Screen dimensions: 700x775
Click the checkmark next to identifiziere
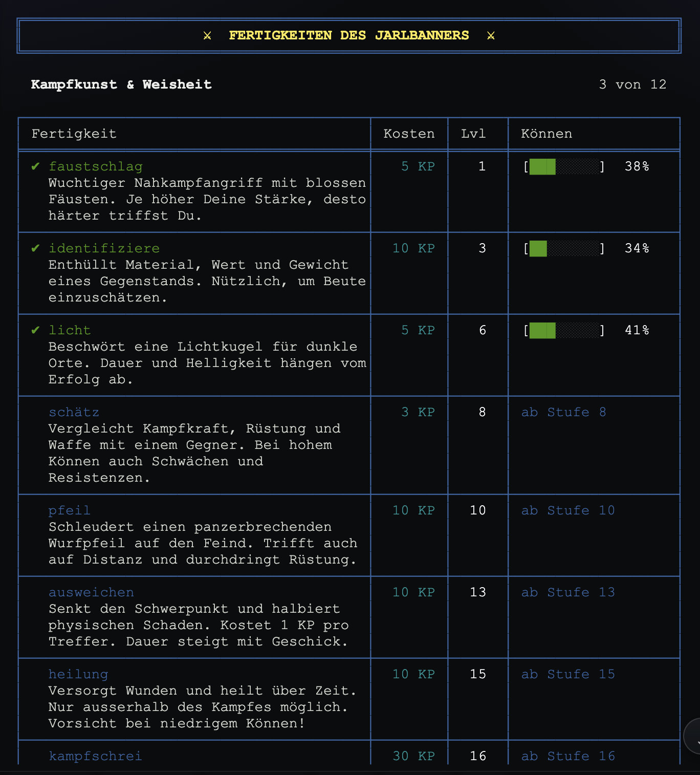click(35, 248)
